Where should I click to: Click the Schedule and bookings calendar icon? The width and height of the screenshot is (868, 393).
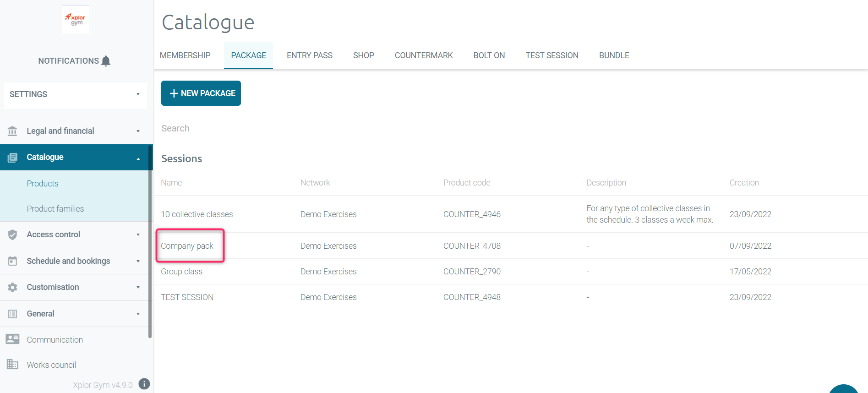point(12,261)
